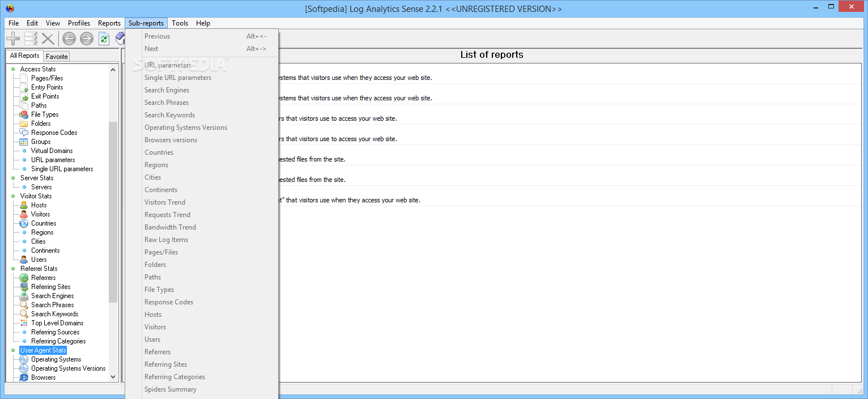
Task: Close the Sub-reports menu
Action: tap(146, 23)
